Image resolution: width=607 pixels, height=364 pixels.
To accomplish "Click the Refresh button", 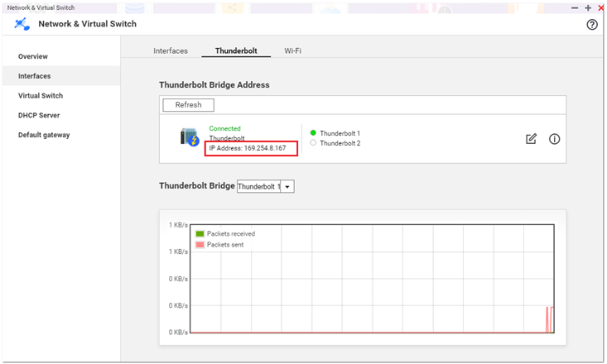I will click(x=188, y=105).
